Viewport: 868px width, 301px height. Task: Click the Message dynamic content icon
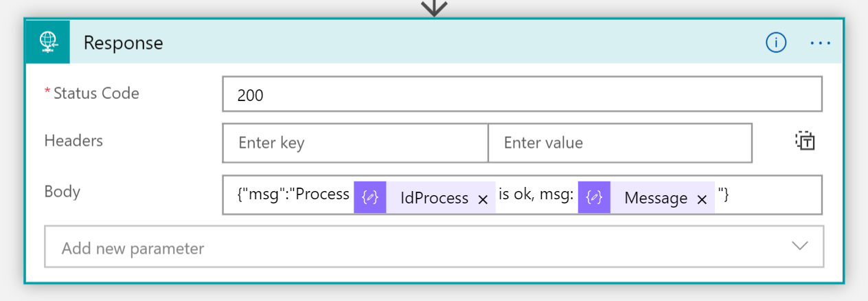click(x=594, y=198)
